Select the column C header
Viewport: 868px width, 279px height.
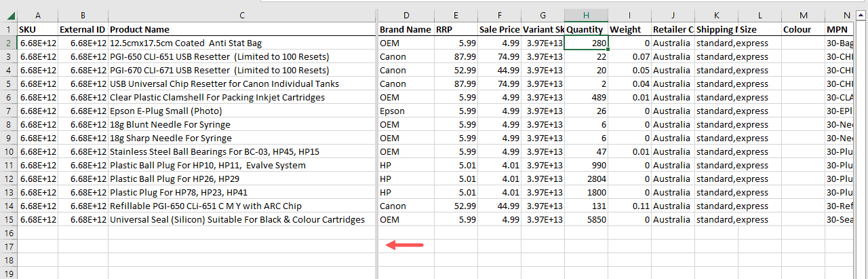242,16
